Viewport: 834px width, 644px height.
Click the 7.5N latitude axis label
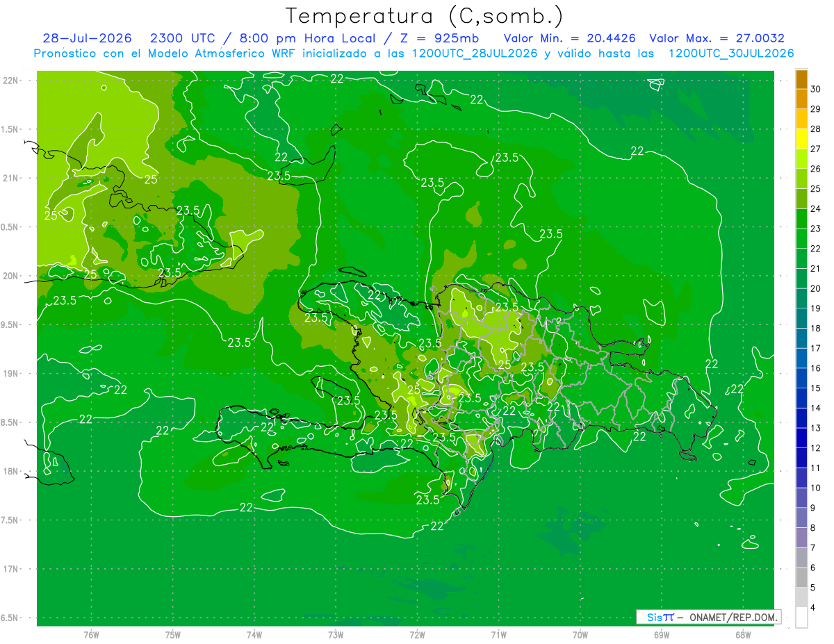[x=11, y=520]
